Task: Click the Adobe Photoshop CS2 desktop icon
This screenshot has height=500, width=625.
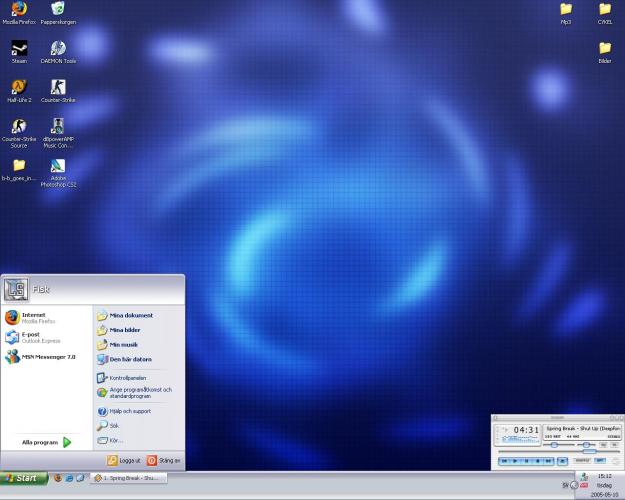Action: (x=58, y=166)
